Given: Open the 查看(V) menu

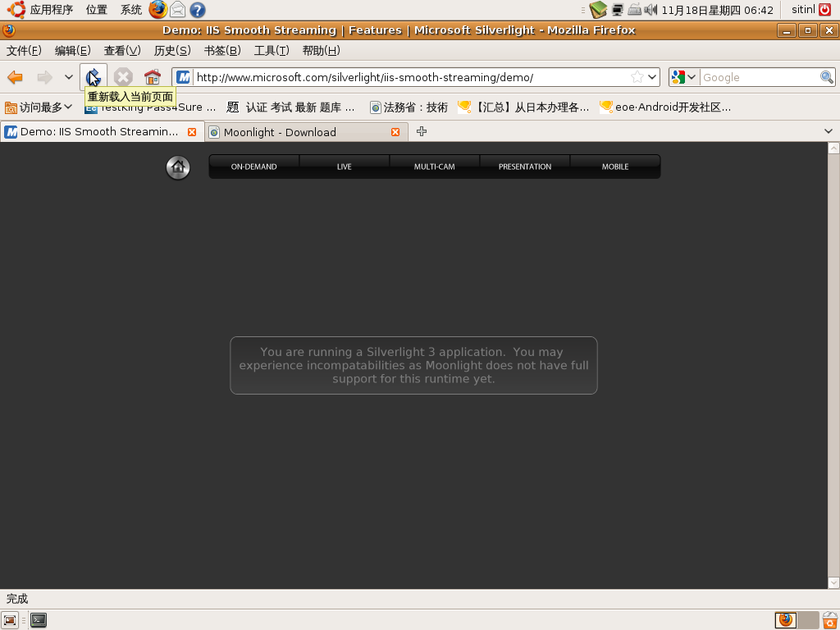Looking at the screenshot, I should pos(122,50).
